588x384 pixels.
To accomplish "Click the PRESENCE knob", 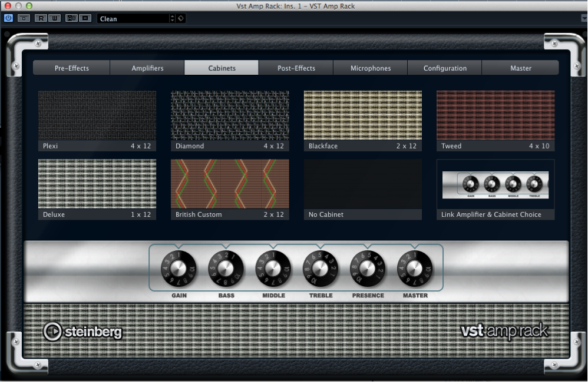I will coord(368,269).
